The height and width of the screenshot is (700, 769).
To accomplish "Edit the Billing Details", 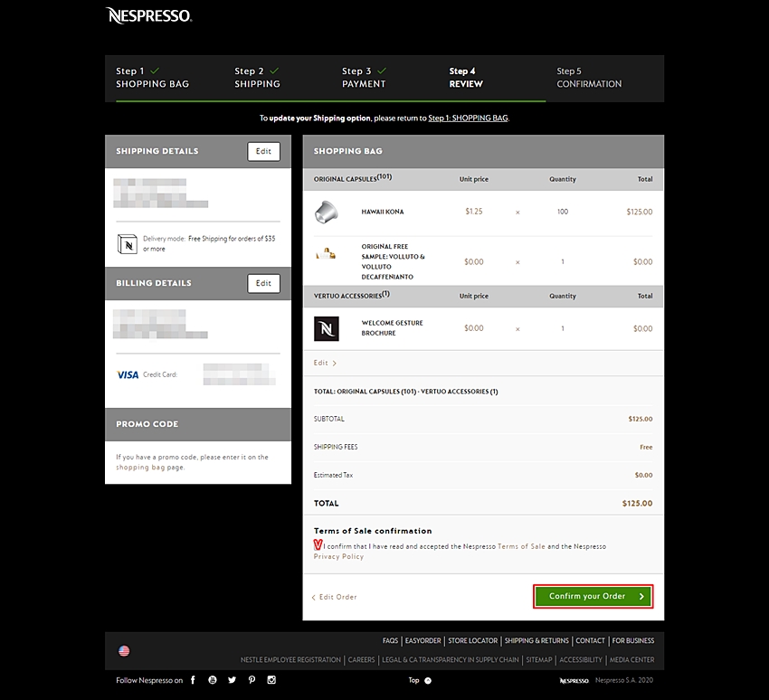I will click(x=263, y=283).
